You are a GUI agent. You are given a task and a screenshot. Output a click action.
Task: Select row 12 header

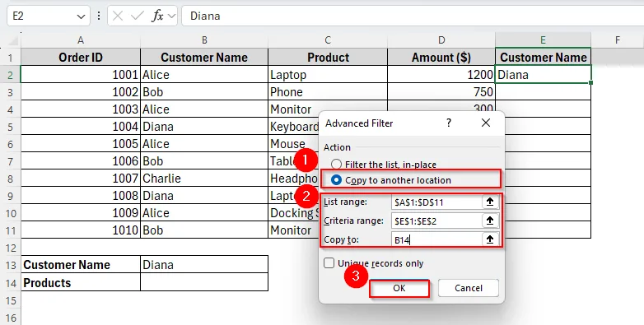(10, 248)
